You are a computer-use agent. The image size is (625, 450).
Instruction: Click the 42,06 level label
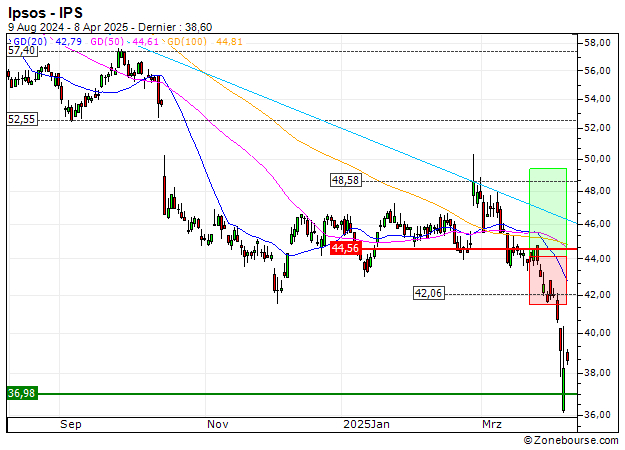(429, 293)
